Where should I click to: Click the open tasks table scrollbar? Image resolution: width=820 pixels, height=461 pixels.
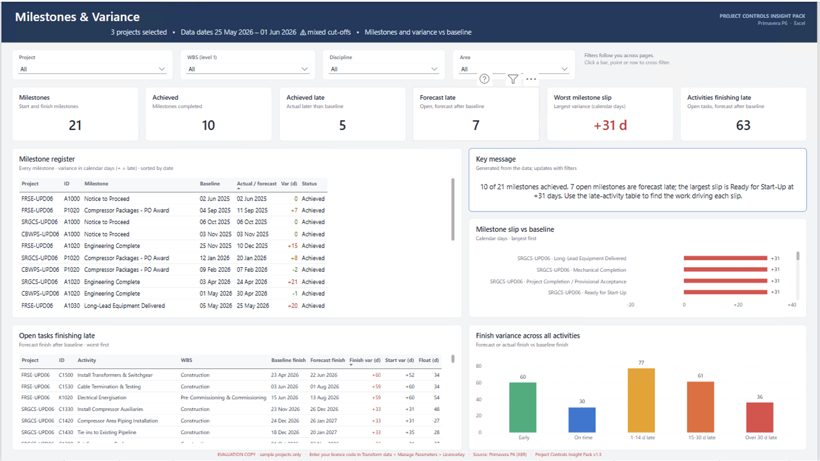[x=453, y=359]
